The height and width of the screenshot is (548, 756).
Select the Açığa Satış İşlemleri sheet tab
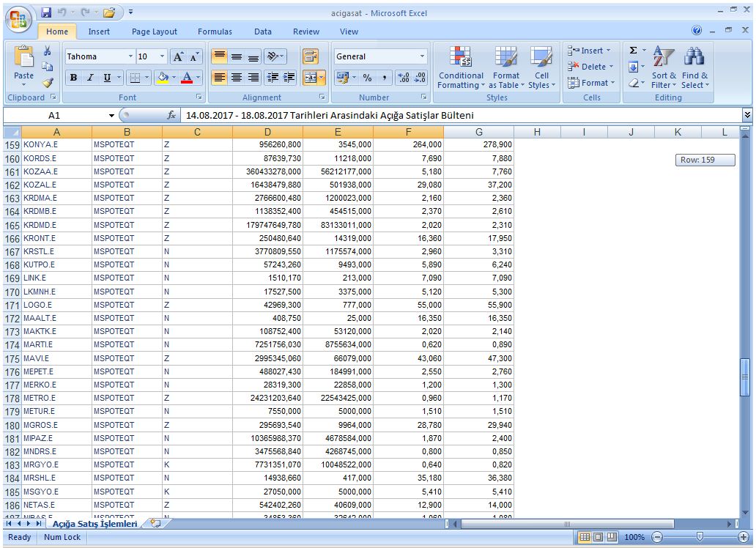pos(94,523)
